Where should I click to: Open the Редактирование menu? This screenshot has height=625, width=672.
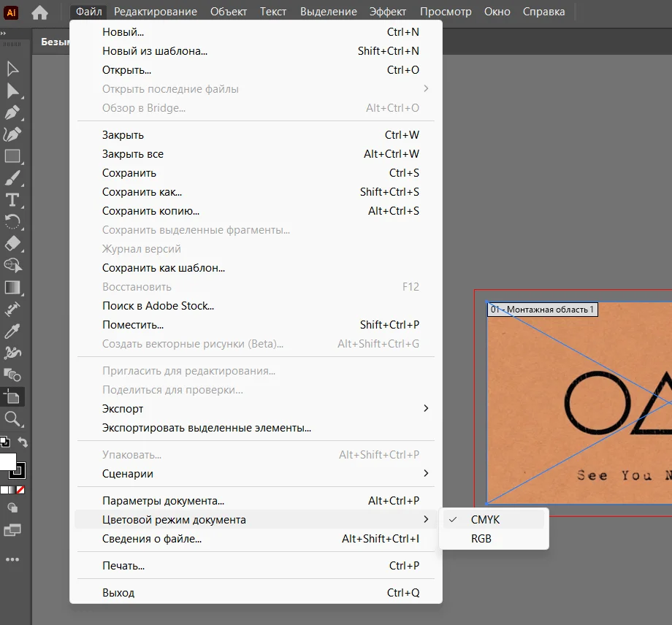pos(155,12)
